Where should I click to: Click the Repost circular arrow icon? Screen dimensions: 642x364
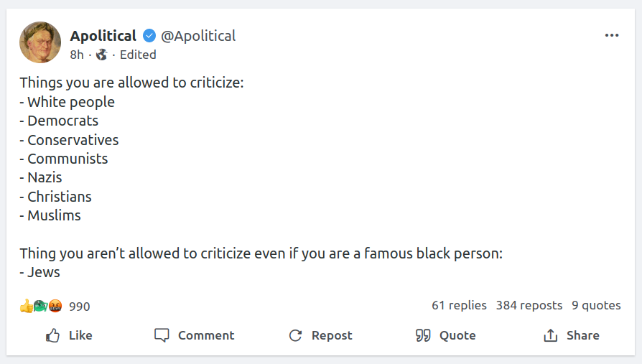(295, 335)
